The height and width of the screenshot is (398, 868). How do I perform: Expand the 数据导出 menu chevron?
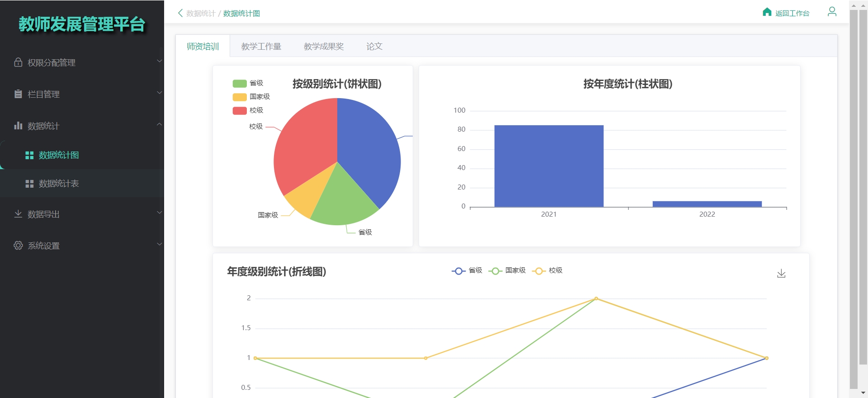click(x=159, y=213)
